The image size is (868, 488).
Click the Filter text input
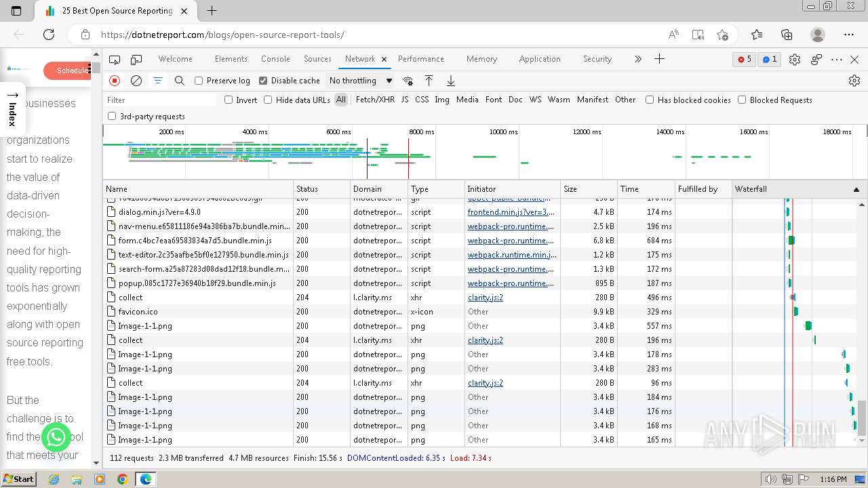tap(160, 100)
